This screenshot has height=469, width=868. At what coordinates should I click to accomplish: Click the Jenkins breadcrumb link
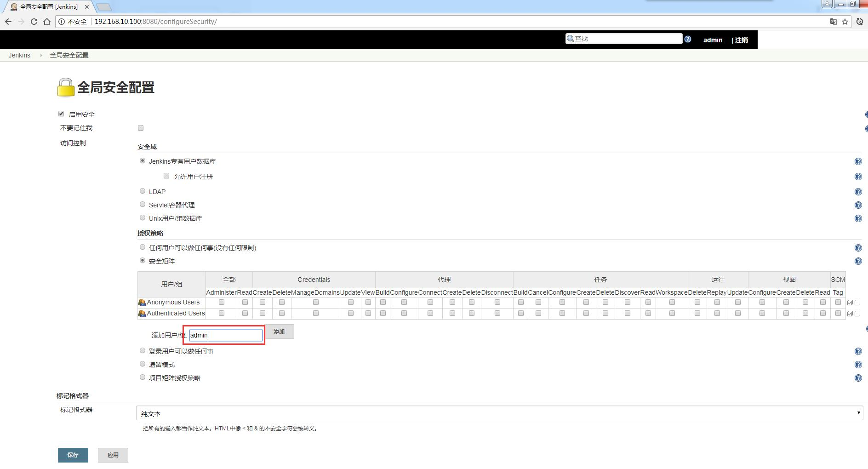pos(19,55)
